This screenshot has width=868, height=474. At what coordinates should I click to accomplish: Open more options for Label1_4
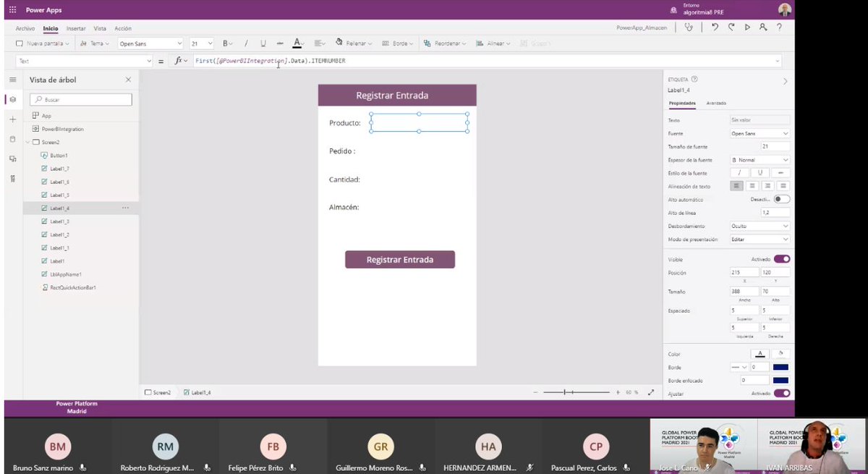[125, 208]
